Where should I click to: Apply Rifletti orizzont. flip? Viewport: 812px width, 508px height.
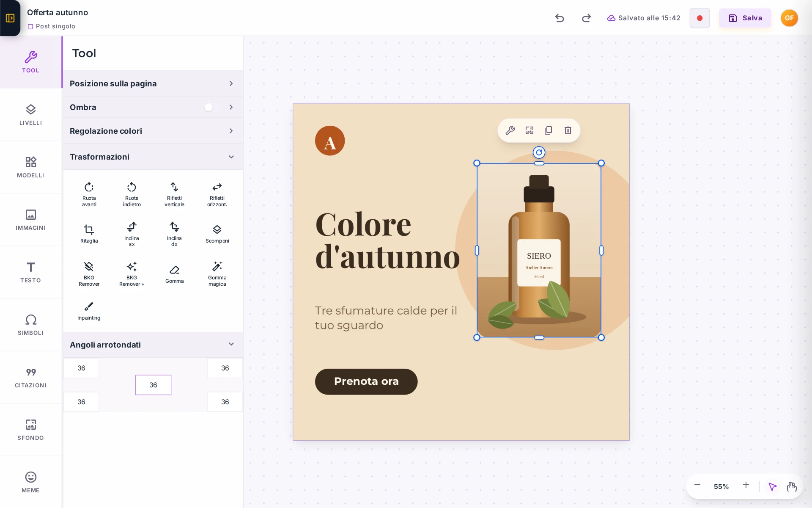tap(217, 194)
